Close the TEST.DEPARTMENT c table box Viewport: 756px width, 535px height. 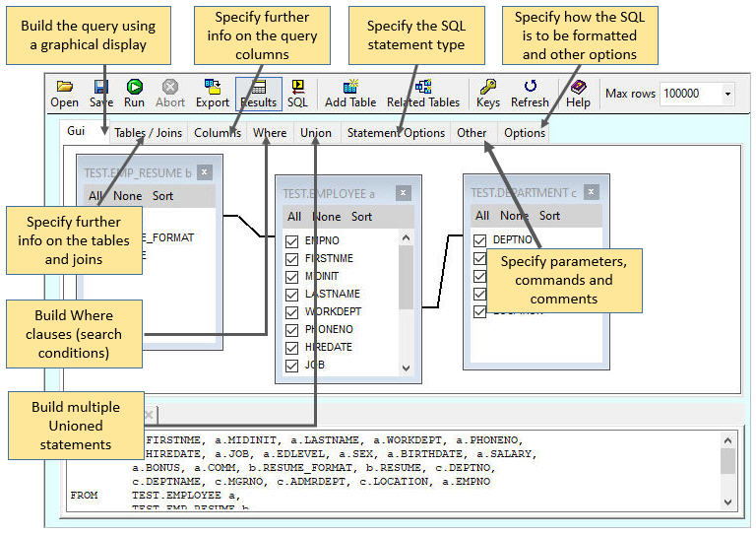point(591,192)
